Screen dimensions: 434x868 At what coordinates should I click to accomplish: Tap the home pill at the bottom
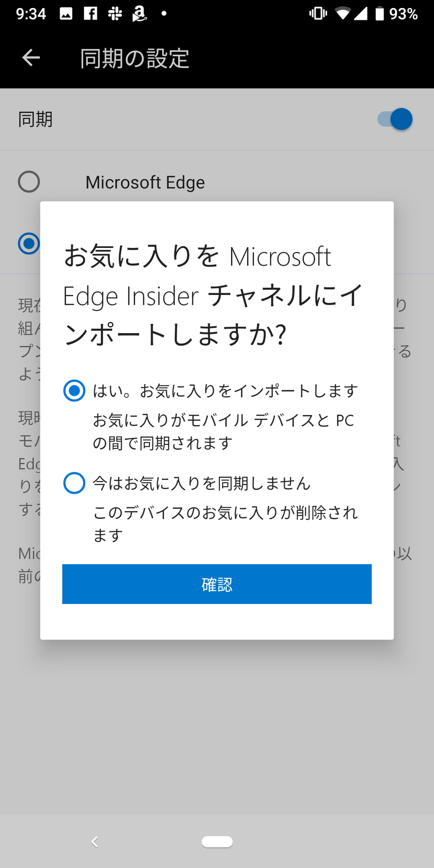pos(217,842)
